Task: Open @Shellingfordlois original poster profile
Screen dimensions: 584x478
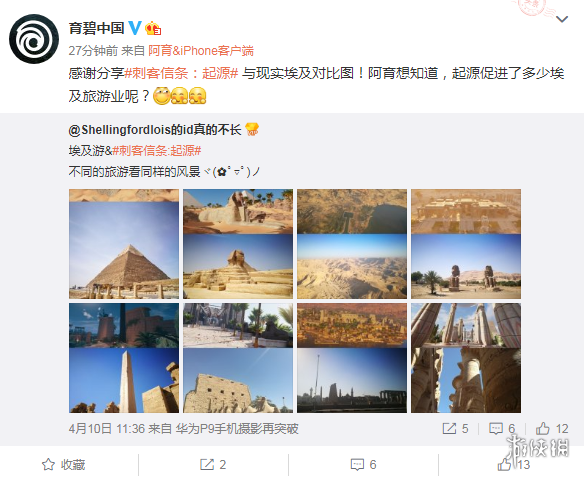Action: [x=155, y=130]
